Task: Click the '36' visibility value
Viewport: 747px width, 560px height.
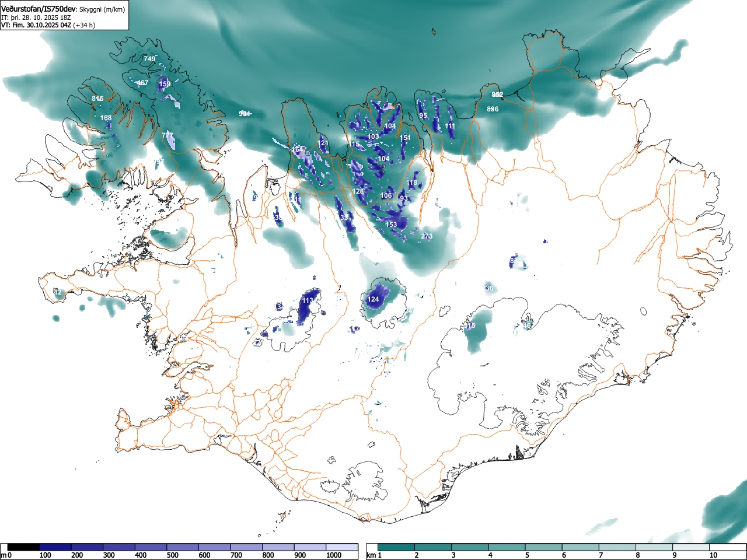Action: (x=489, y=288)
